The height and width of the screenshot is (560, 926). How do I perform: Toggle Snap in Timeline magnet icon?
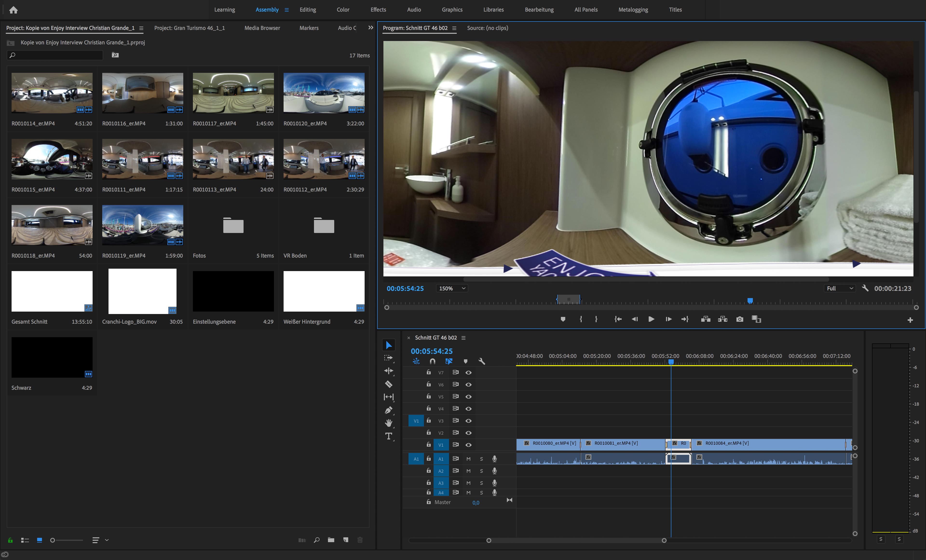pyautogui.click(x=433, y=361)
